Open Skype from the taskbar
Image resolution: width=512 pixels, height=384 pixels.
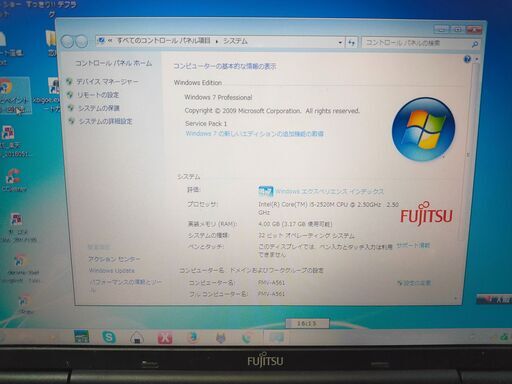(109, 337)
